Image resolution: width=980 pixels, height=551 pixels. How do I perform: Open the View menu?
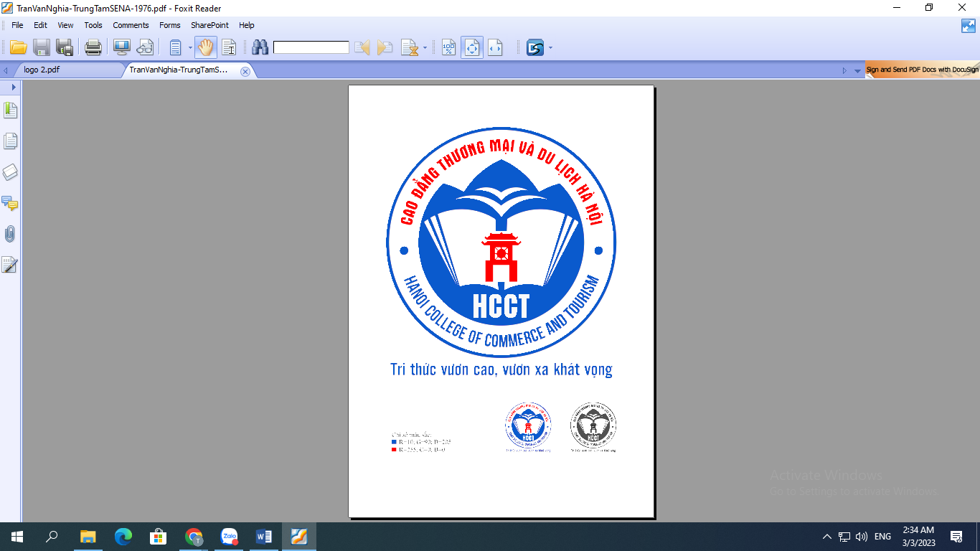(x=65, y=25)
